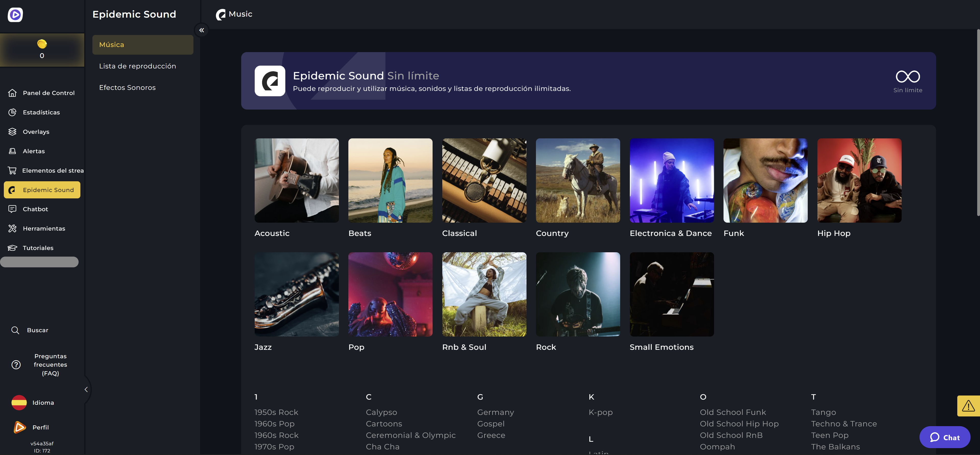Open the Idioma language selector

click(x=43, y=403)
